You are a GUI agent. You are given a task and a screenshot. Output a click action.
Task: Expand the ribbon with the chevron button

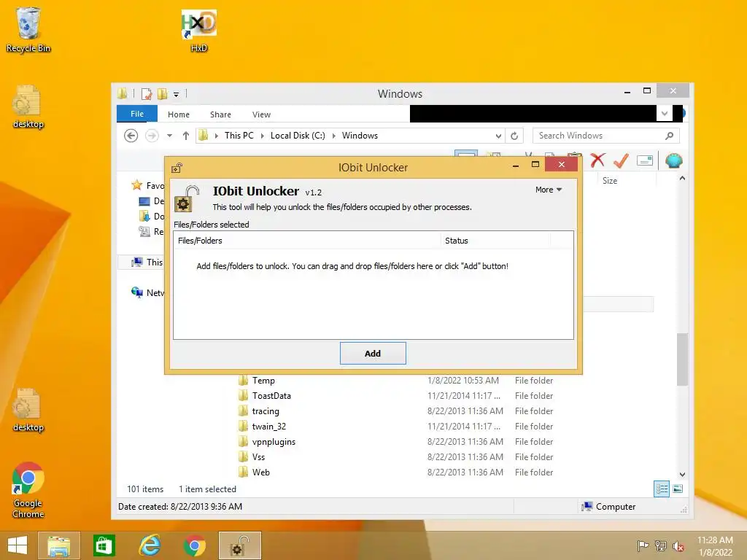coord(665,113)
